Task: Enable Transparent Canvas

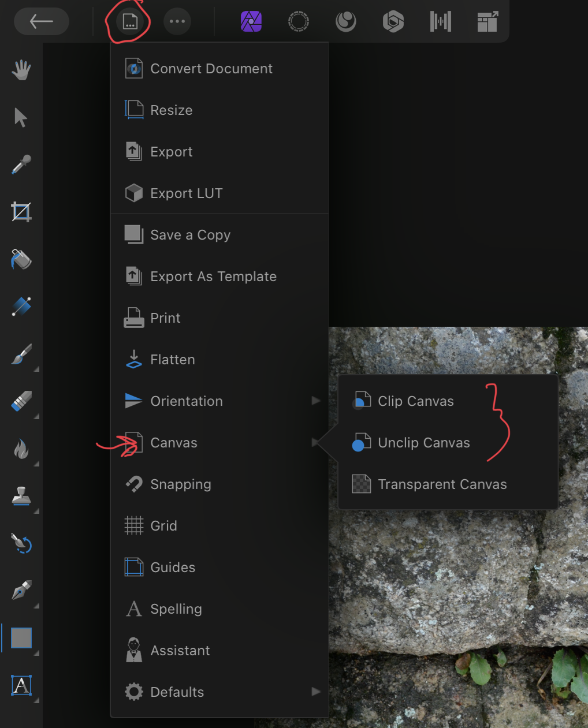Action: tap(442, 484)
